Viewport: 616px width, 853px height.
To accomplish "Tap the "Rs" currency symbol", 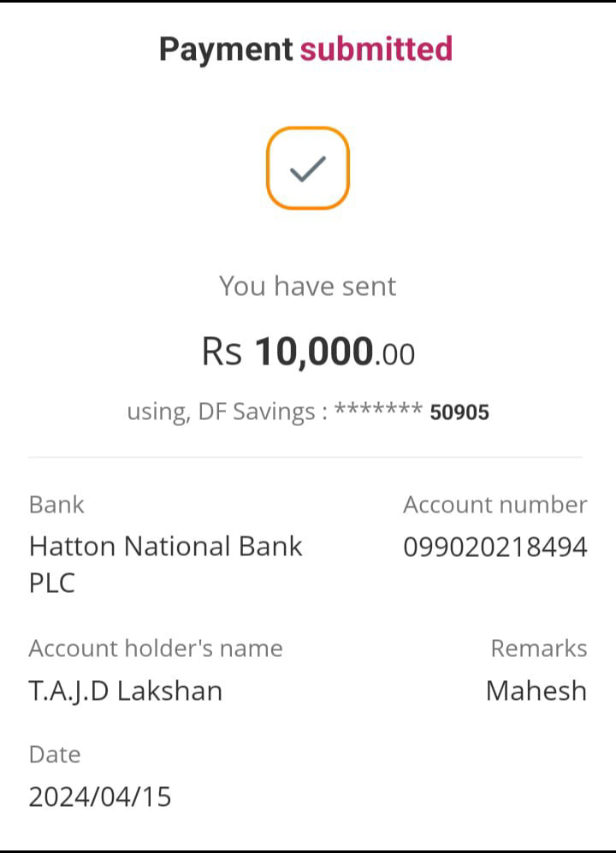I will click(222, 352).
